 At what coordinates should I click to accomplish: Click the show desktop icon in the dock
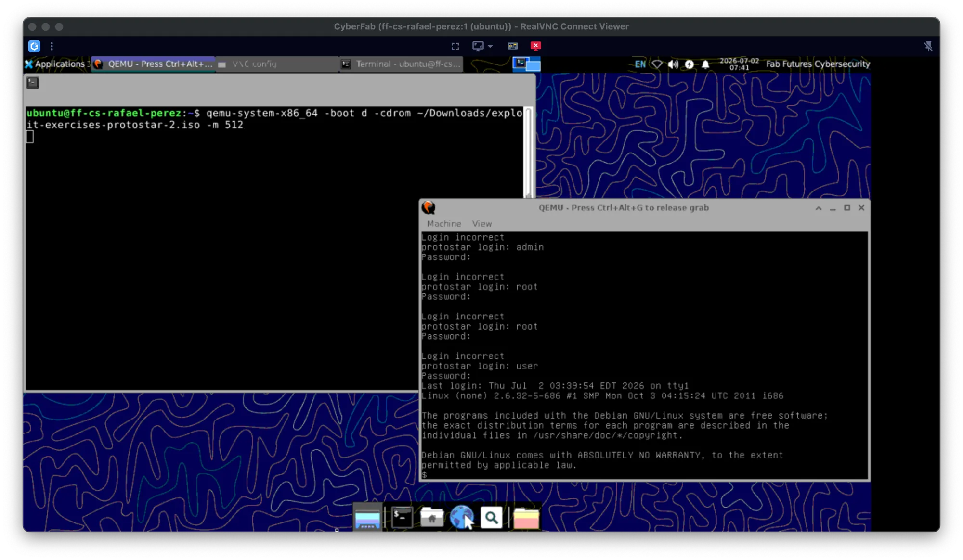click(x=367, y=518)
